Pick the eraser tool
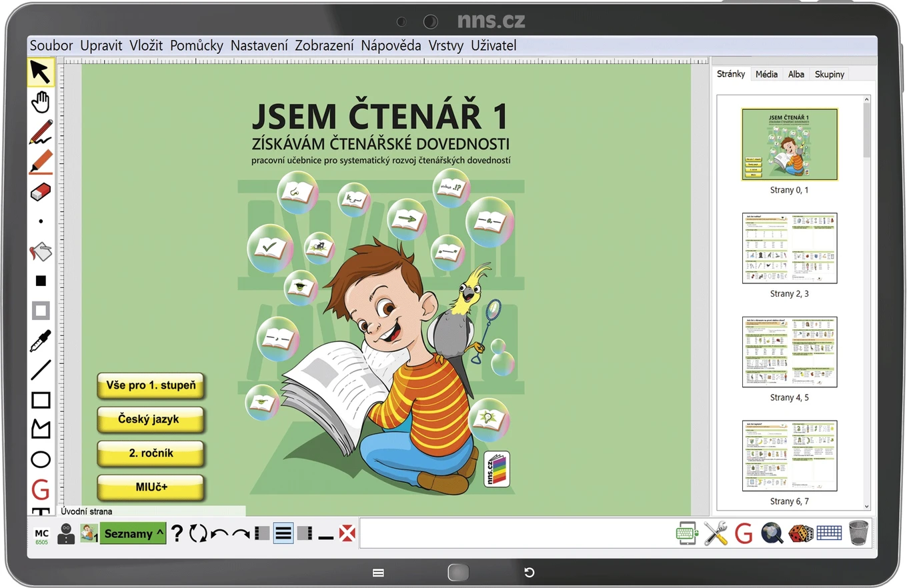Image resolution: width=907 pixels, height=588 pixels. coord(41,192)
